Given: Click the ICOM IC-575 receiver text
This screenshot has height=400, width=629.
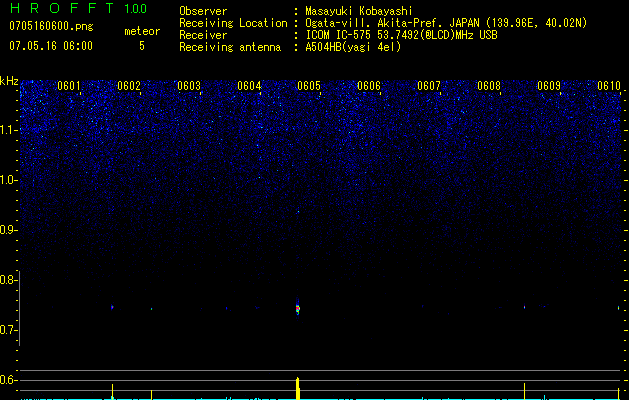Looking at the screenshot, I should coord(401,35).
